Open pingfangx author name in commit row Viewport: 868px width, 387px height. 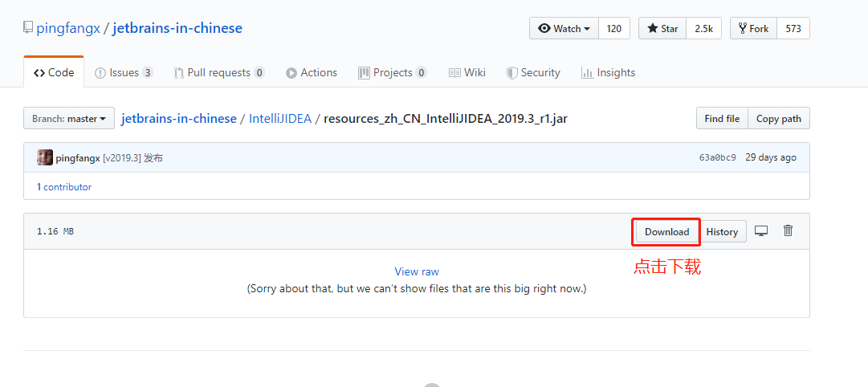(x=78, y=158)
